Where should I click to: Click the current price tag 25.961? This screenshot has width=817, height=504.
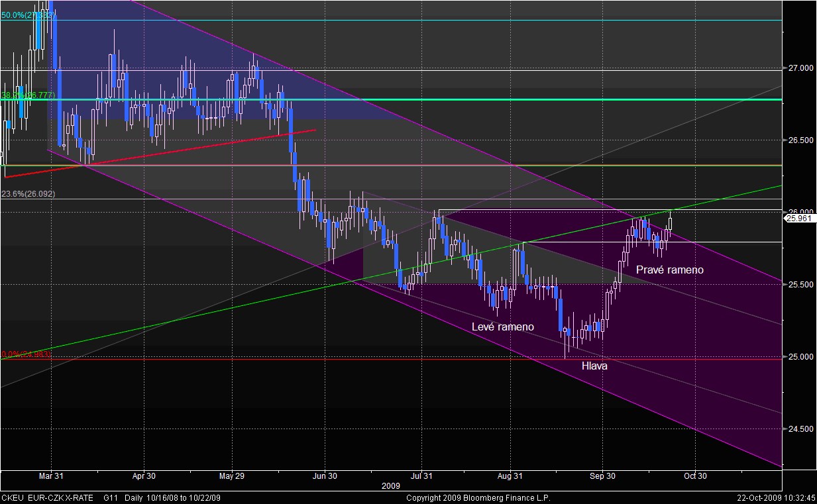800,218
